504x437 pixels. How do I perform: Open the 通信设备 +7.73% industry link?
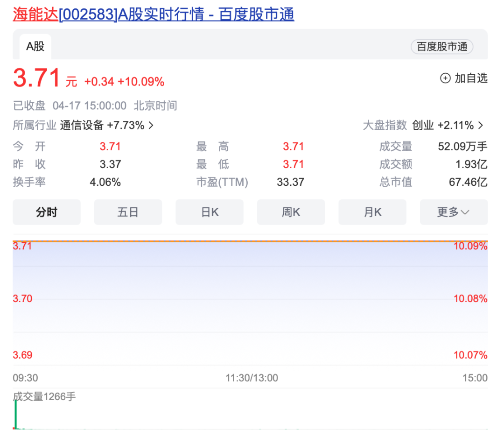tap(102, 125)
